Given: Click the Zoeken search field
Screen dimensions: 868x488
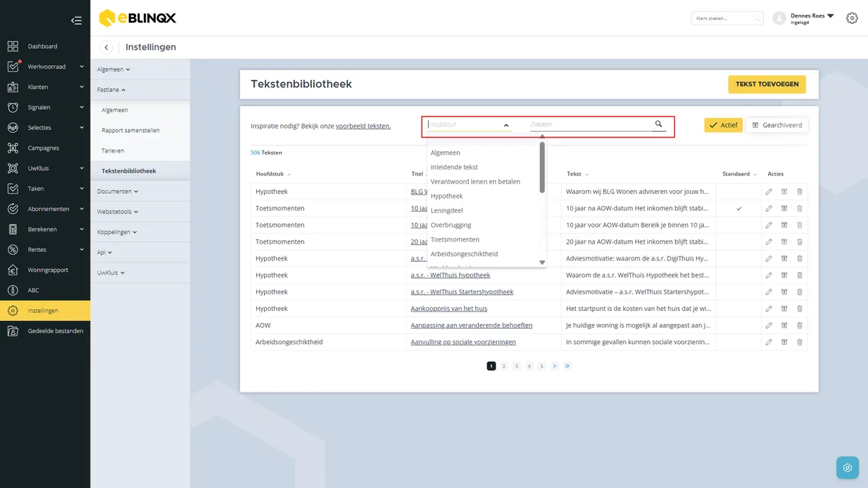Looking at the screenshot, I should [x=591, y=124].
